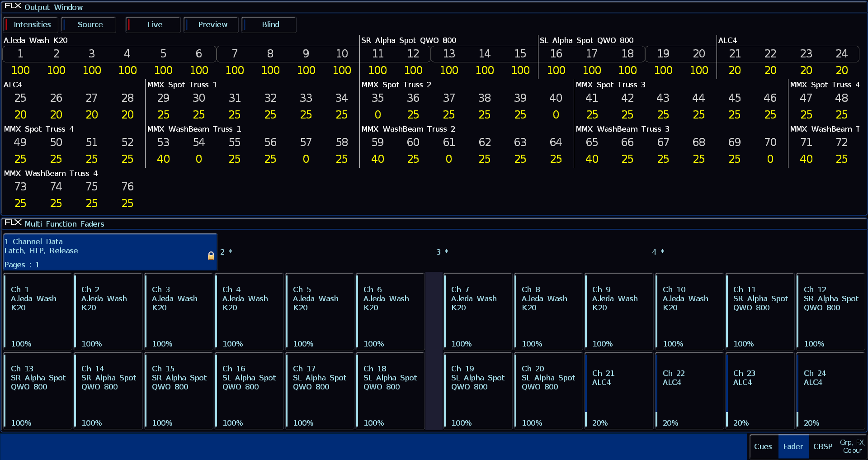The image size is (868, 460).
Task: Select channel 76 in the output window
Action: (127, 187)
